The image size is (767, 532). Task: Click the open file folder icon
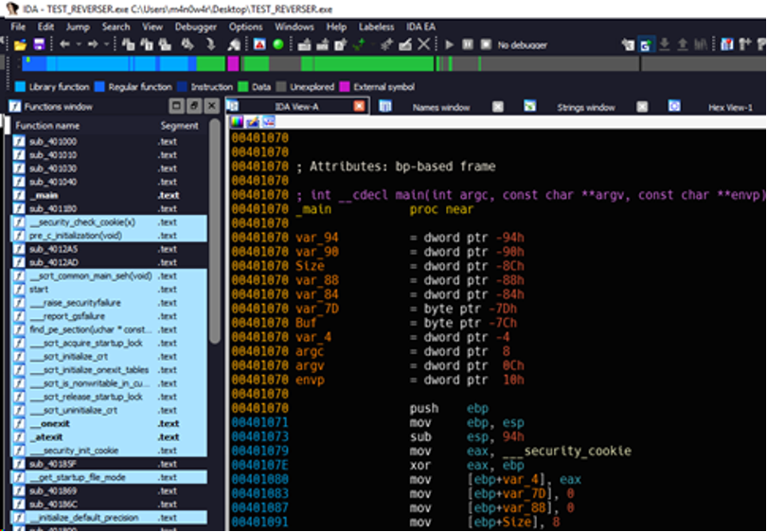coord(19,44)
